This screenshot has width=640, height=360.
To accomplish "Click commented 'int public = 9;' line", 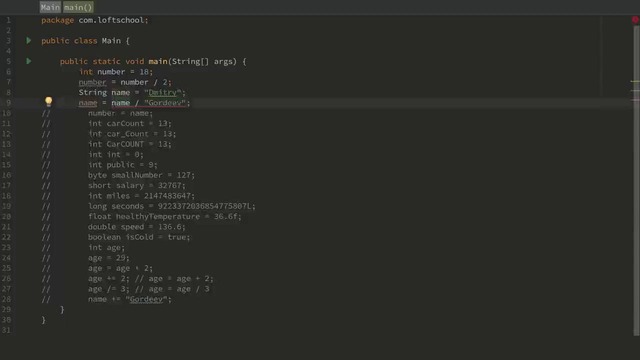I will click(x=122, y=164).
